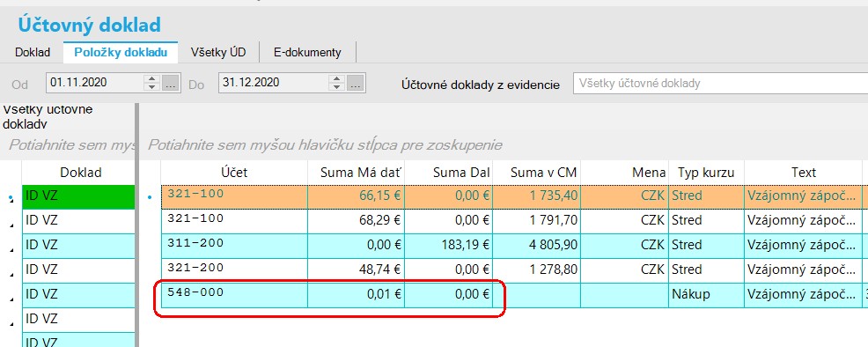868x347 pixels.
Task: Increase the Od date with up arrow
Action: [x=151, y=79]
